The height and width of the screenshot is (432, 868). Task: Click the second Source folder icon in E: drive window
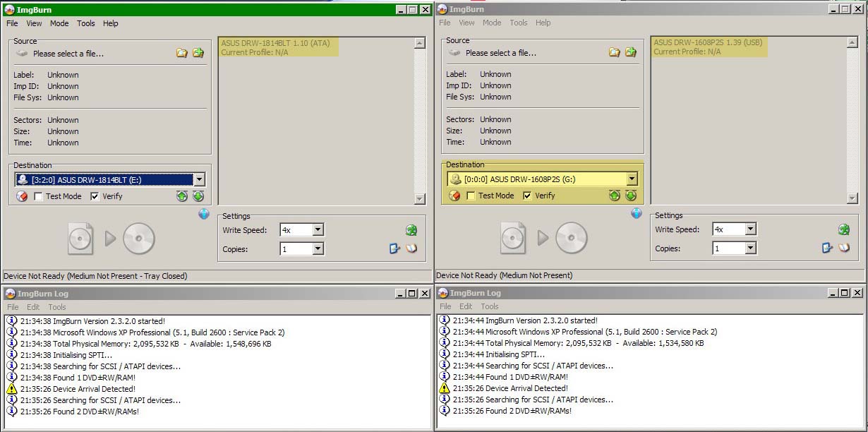tap(198, 53)
